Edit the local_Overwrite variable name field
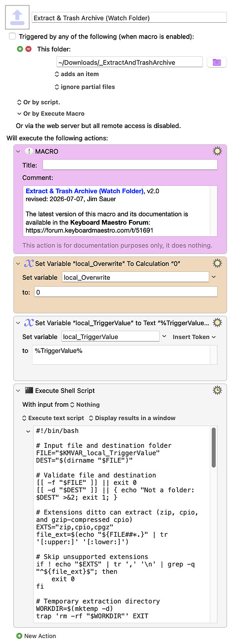The image size is (232, 644). coord(135,277)
